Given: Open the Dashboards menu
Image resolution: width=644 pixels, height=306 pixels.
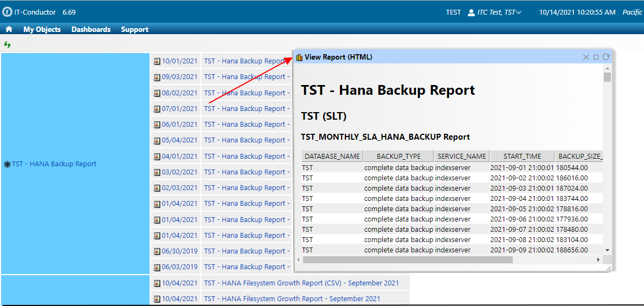Looking at the screenshot, I should tap(91, 29).
